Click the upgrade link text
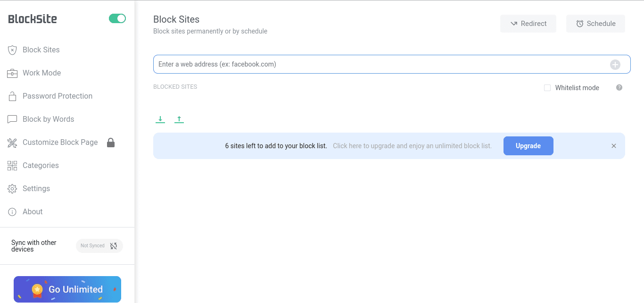Screen dimensions: 644x303 pos(412,146)
